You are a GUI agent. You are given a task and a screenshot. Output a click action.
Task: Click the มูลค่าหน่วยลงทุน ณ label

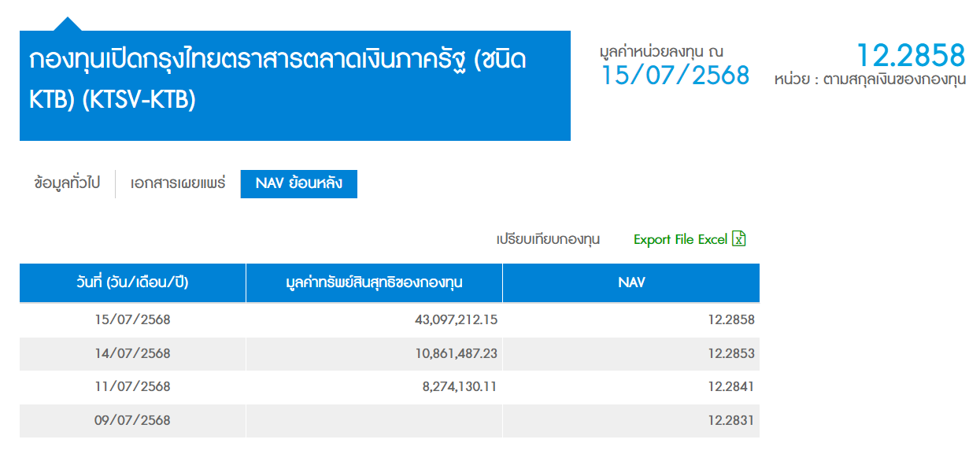point(661,52)
